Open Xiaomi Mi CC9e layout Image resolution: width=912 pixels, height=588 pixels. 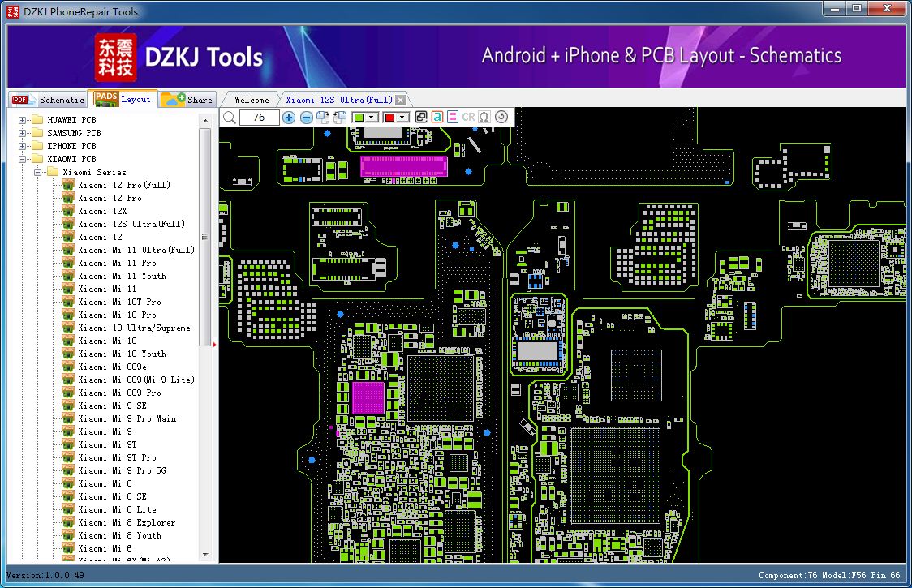[x=112, y=367]
